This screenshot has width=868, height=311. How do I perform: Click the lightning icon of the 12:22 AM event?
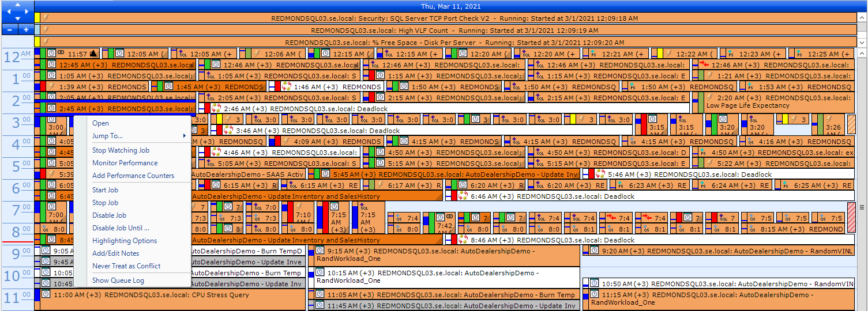point(670,54)
